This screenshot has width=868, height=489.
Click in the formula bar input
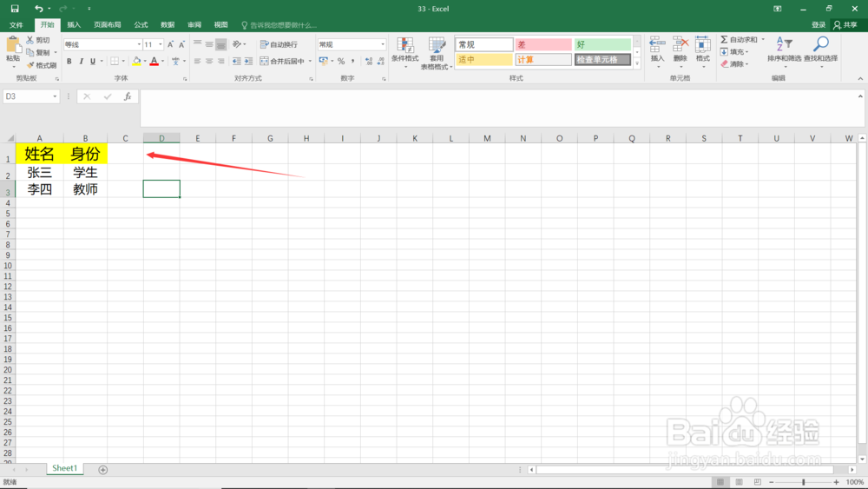click(x=498, y=109)
